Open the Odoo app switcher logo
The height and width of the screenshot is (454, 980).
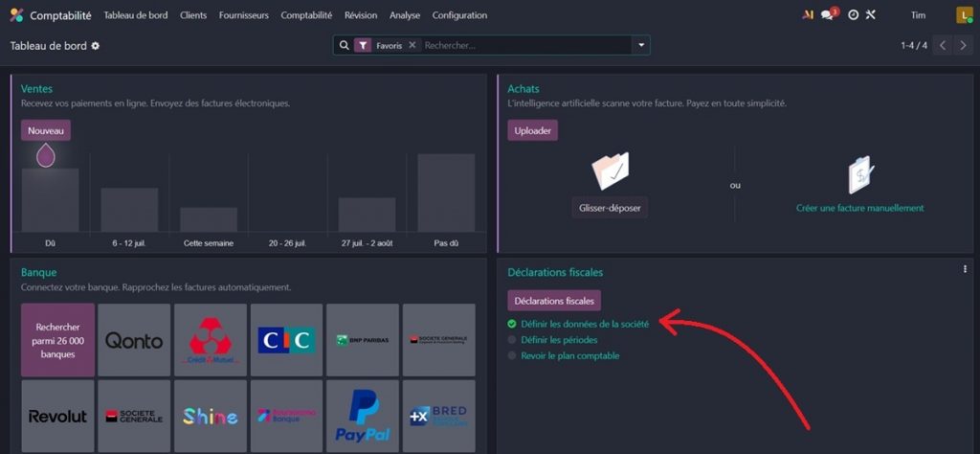pyautogui.click(x=17, y=15)
